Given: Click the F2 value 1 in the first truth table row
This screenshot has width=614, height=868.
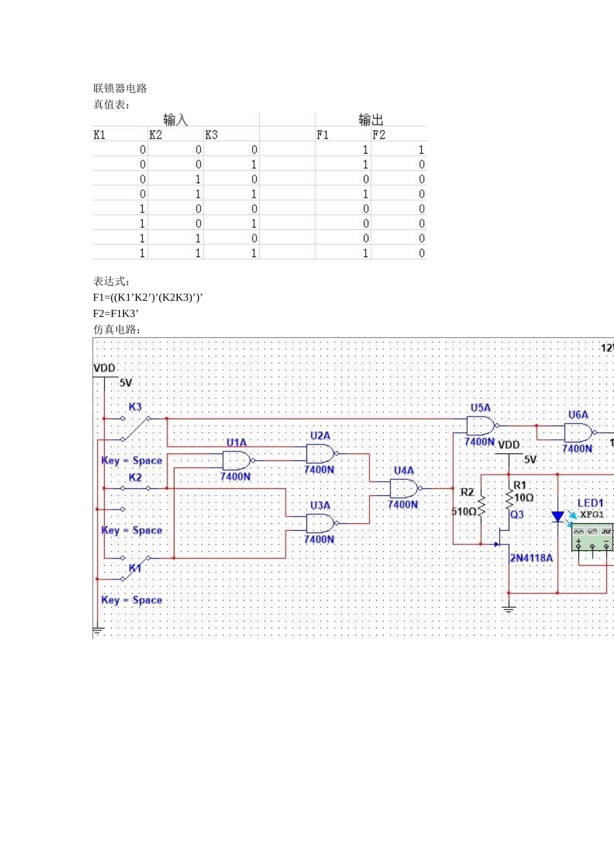Looking at the screenshot, I should click(x=421, y=150).
